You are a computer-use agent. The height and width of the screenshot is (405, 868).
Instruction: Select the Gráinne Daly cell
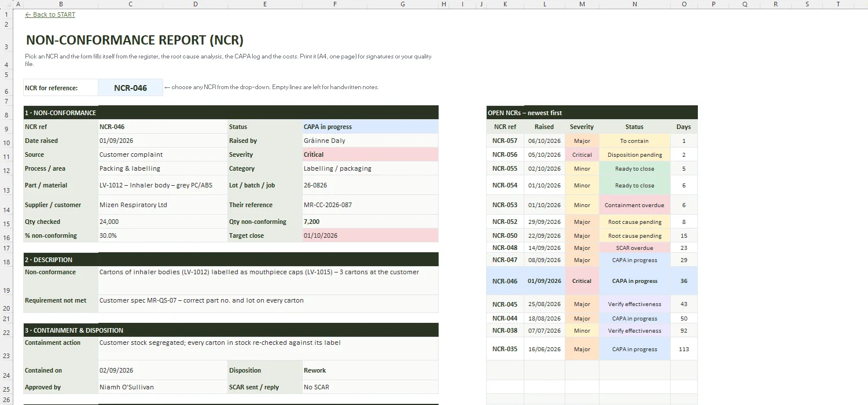click(x=370, y=141)
